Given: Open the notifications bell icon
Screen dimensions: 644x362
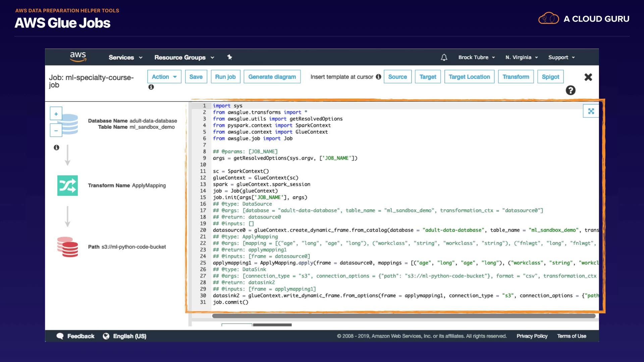Looking at the screenshot, I should tap(444, 57).
